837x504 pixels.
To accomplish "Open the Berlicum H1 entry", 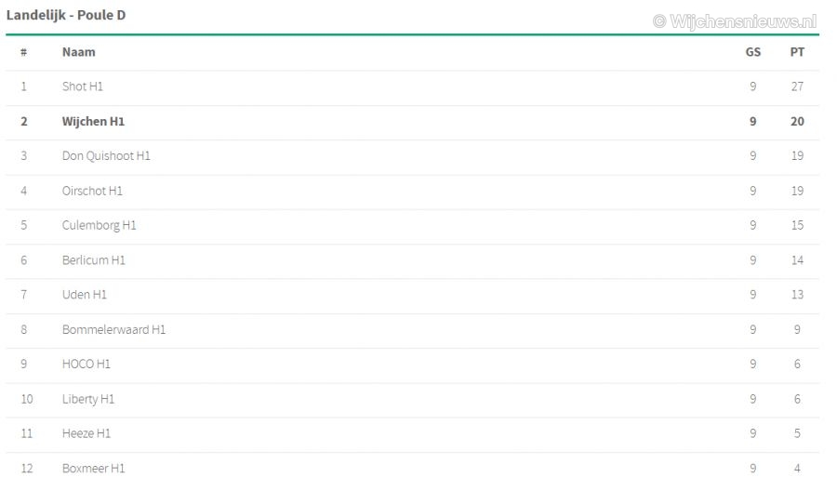I will [x=94, y=260].
